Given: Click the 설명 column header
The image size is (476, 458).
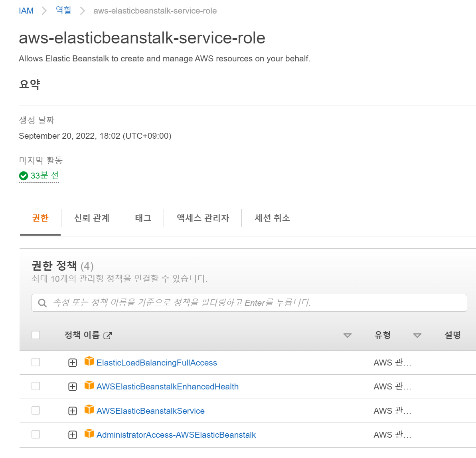Looking at the screenshot, I should (x=452, y=335).
